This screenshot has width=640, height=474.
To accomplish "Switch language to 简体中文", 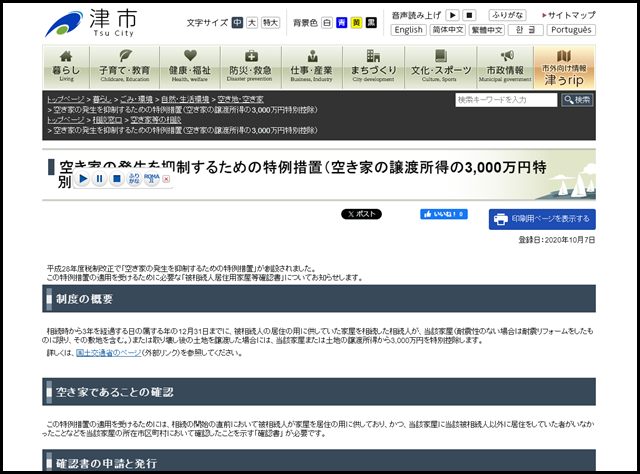I will click(x=448, y=30).
